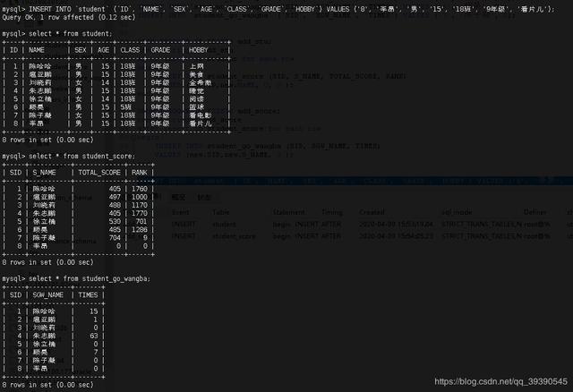The image size is (573, 392).
Task: Click 'sql_mode' column header in background window
Action: click(x=457, y=212)
